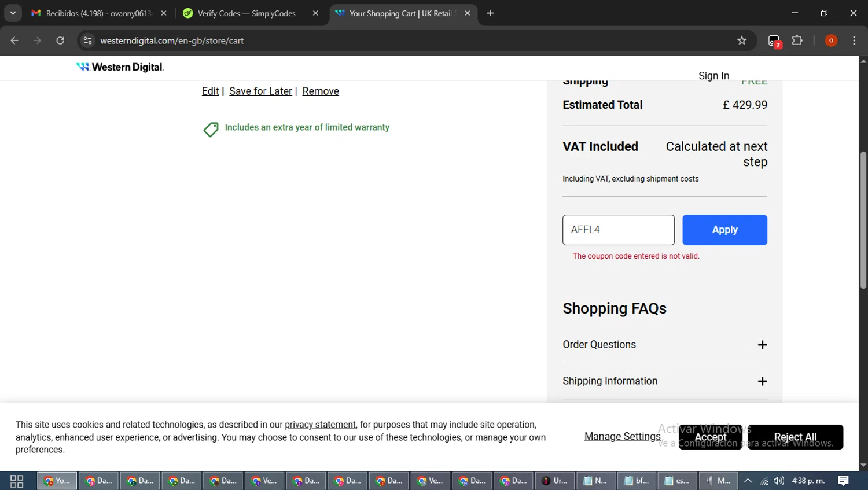Image resolution: width=868 pixels, height=490 pixels.
Task: Click the Estimated Total amount £ 429.99
Action: coord(745,105)
